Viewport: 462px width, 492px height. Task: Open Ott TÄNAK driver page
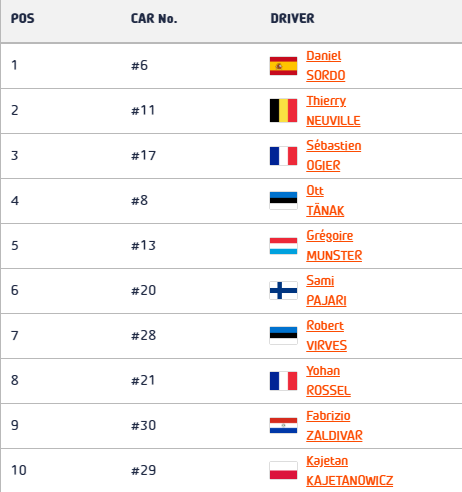point(325,201)
